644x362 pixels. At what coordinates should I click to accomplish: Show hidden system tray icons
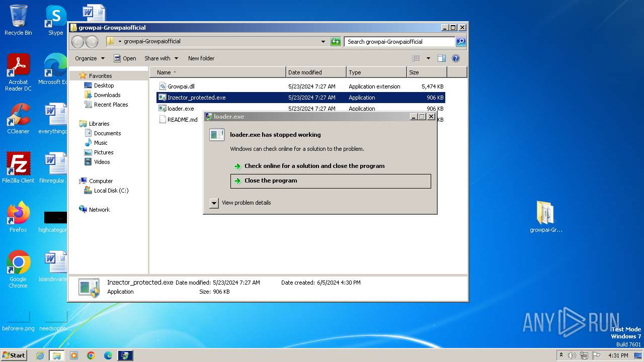[561, 355]
